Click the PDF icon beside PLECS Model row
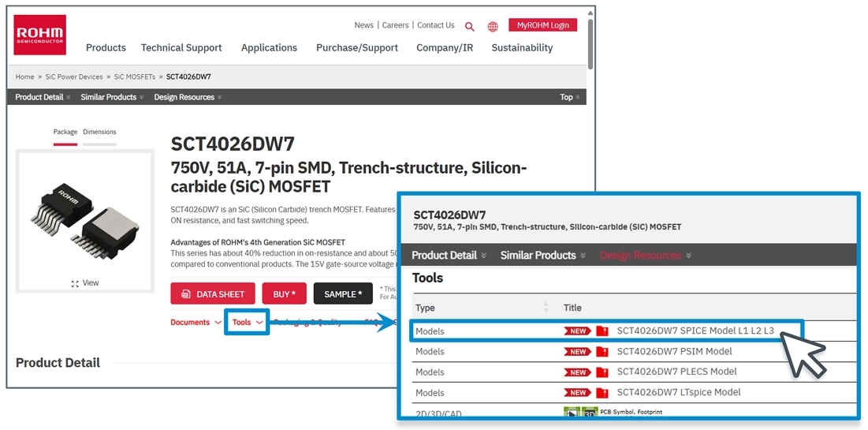This screenshot has height=430, width=868. pyautogui.click(x=602, y=372)
